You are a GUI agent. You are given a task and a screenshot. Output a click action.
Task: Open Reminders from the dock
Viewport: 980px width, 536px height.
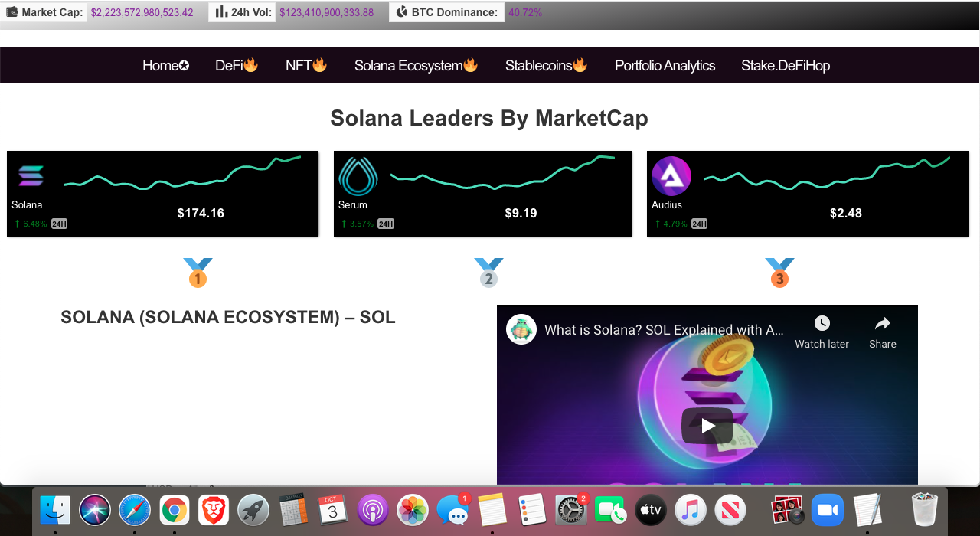click(x=531, y=510)
